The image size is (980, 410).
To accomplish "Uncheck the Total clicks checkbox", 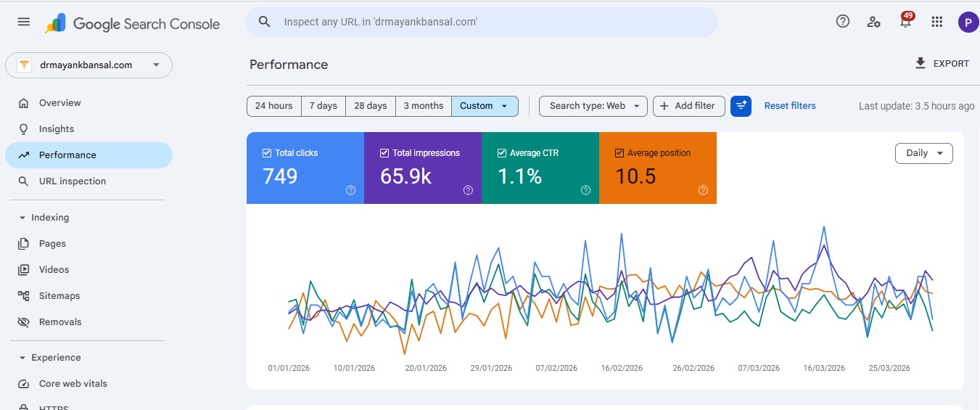I will [266, 153].
